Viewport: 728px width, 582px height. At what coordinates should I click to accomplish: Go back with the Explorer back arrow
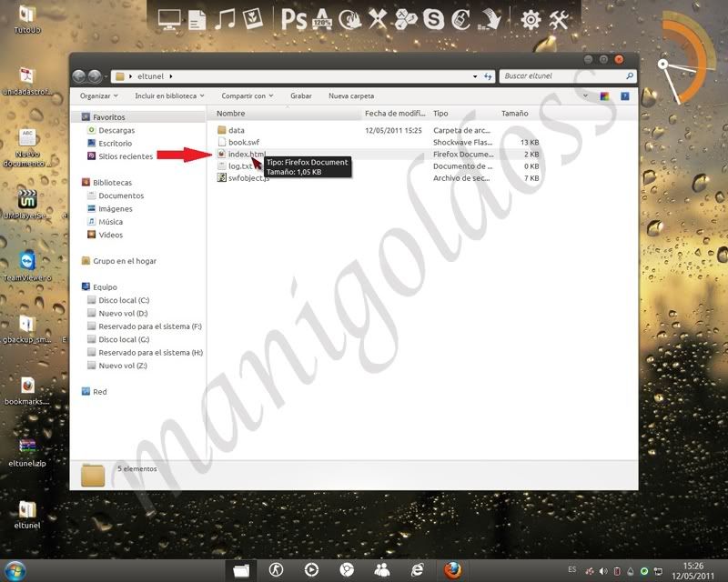[x=79, y=75]
